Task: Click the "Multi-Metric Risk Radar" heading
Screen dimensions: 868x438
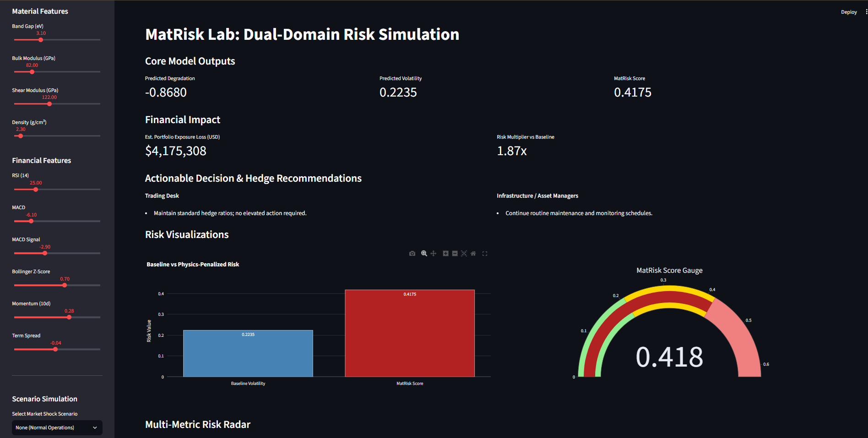Action: click(x=198, y=425)
